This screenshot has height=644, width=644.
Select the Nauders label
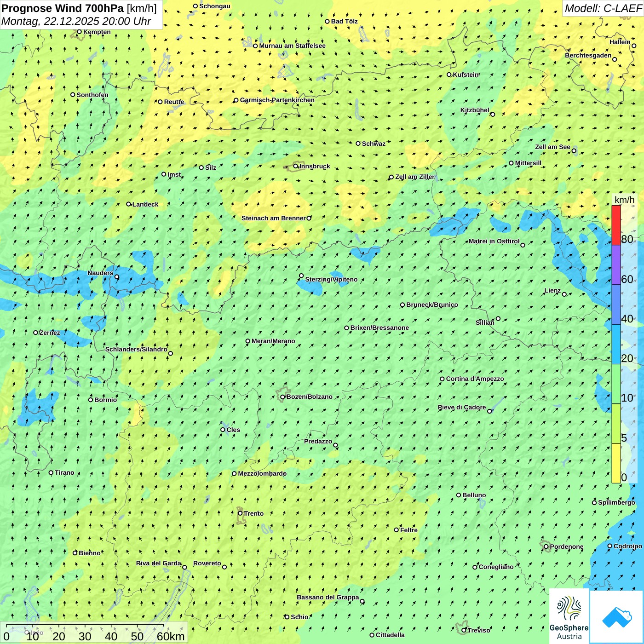pyautogui.click(x=100, y=273)
